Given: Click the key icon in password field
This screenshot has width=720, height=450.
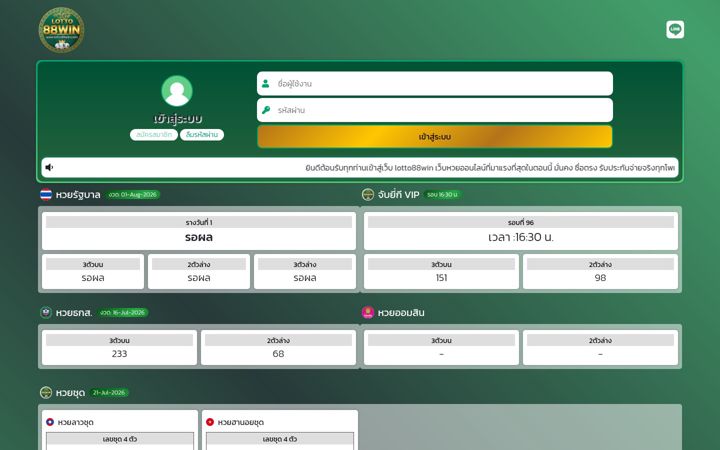Looking at the screenshot, I should (x=266, y=110).
